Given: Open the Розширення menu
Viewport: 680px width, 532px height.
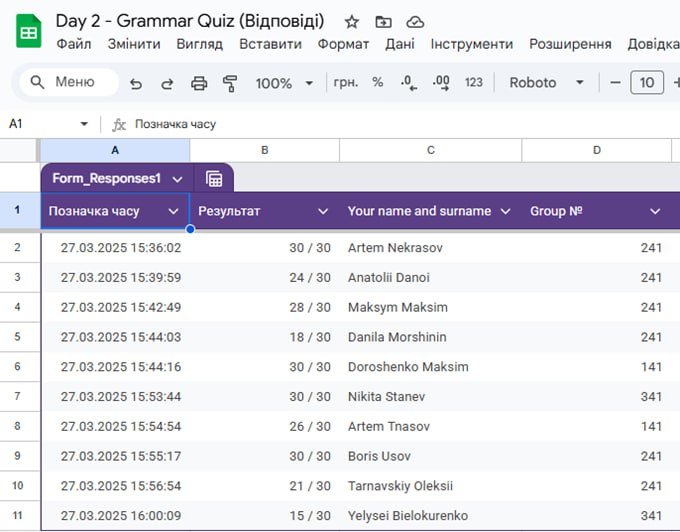Looking at the screenshot, I should (570, 44).
